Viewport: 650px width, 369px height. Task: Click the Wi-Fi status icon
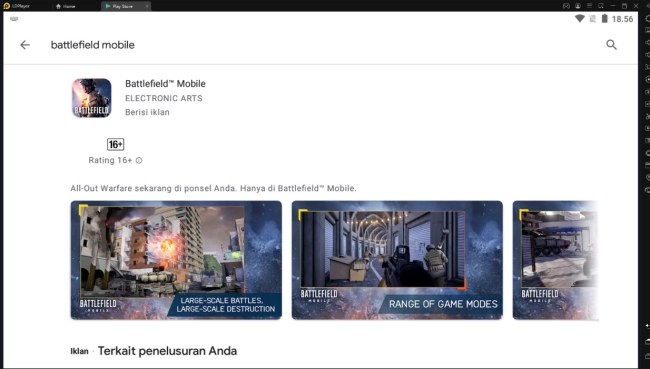click(x=580, y=19)
